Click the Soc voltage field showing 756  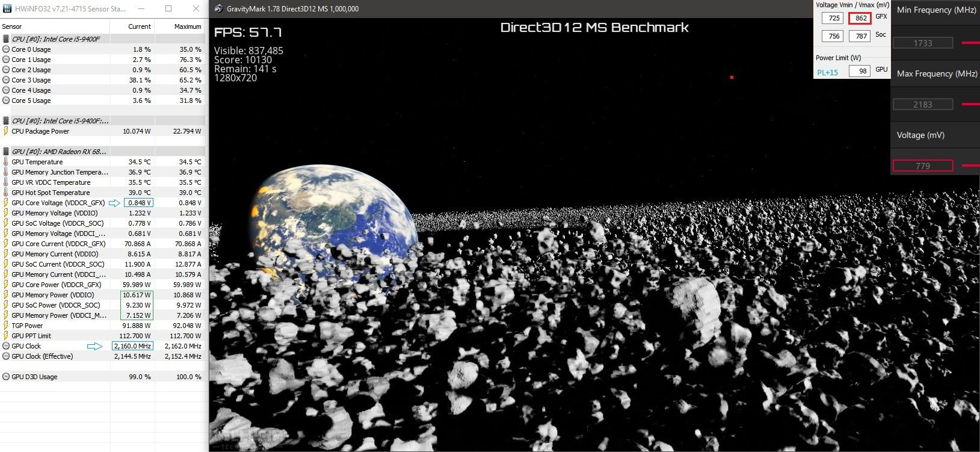(833, 36)
